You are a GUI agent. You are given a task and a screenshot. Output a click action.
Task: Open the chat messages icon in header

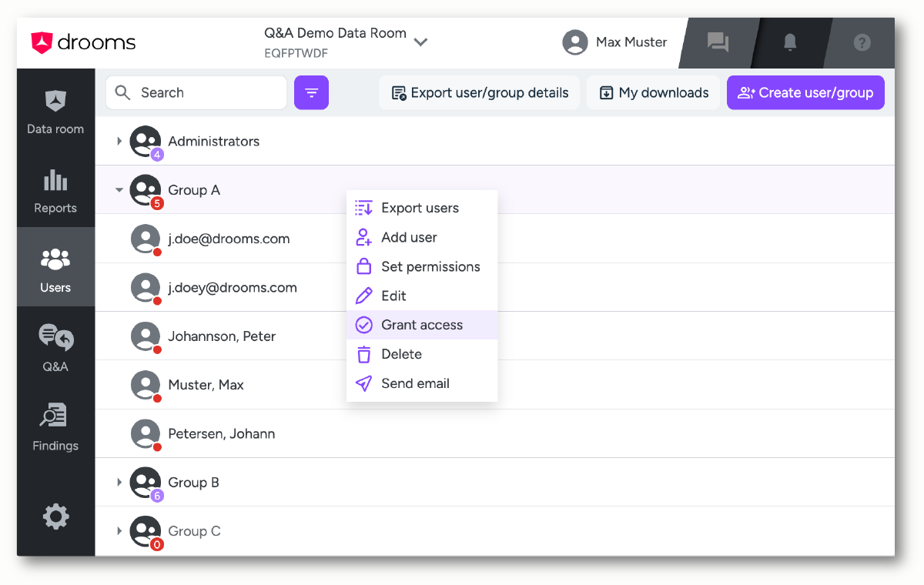coord(718,42)
